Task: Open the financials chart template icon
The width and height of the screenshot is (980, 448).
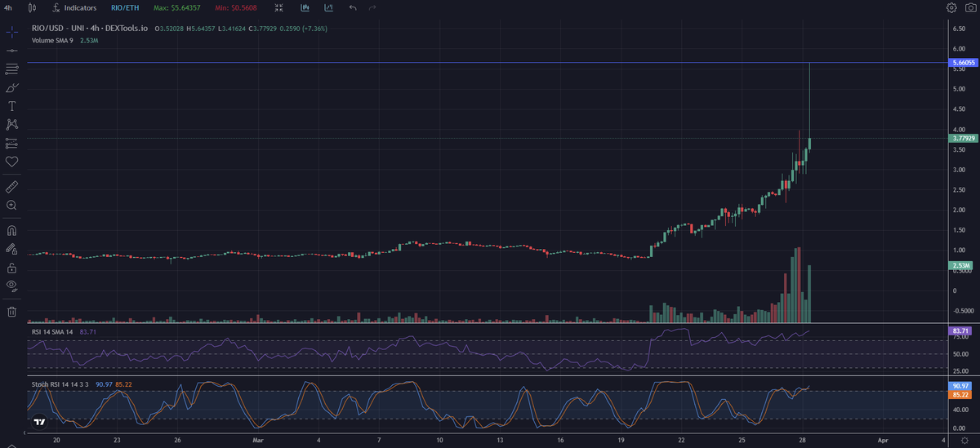Action: click(x=328, y=7)
